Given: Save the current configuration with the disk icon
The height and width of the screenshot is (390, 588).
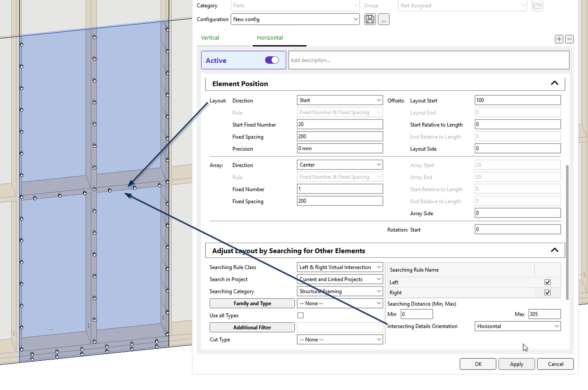Looking at the screenshot, I should tap(370, 19).
